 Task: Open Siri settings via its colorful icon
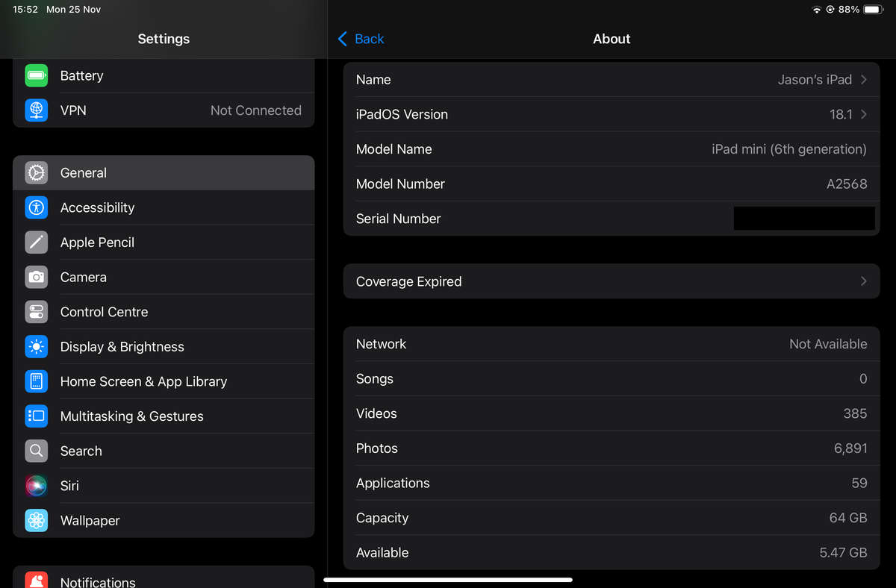click(x=36, y=486)
